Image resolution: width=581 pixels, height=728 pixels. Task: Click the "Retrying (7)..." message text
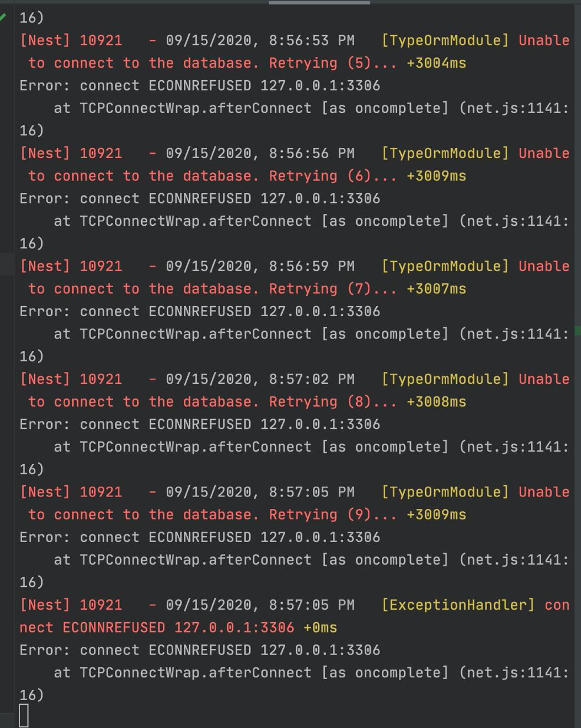tap(332, 289)
